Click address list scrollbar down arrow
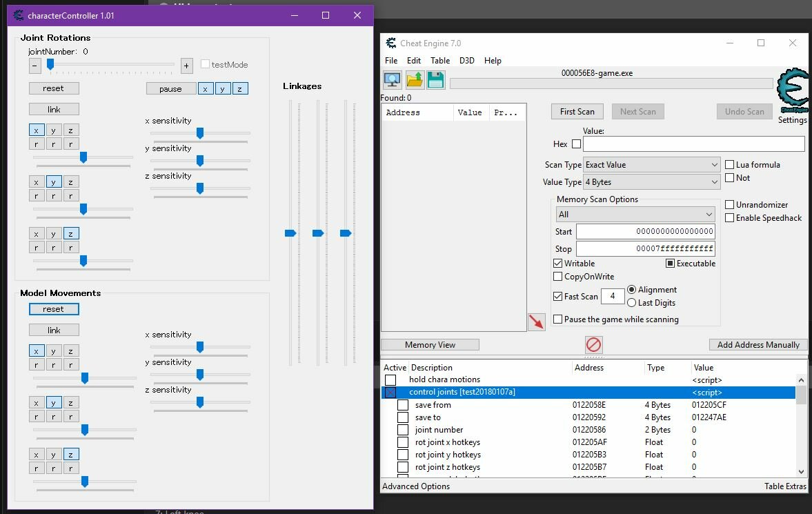Image resolution: width=812 pixels, height=514 pixels. pos(801,471)
